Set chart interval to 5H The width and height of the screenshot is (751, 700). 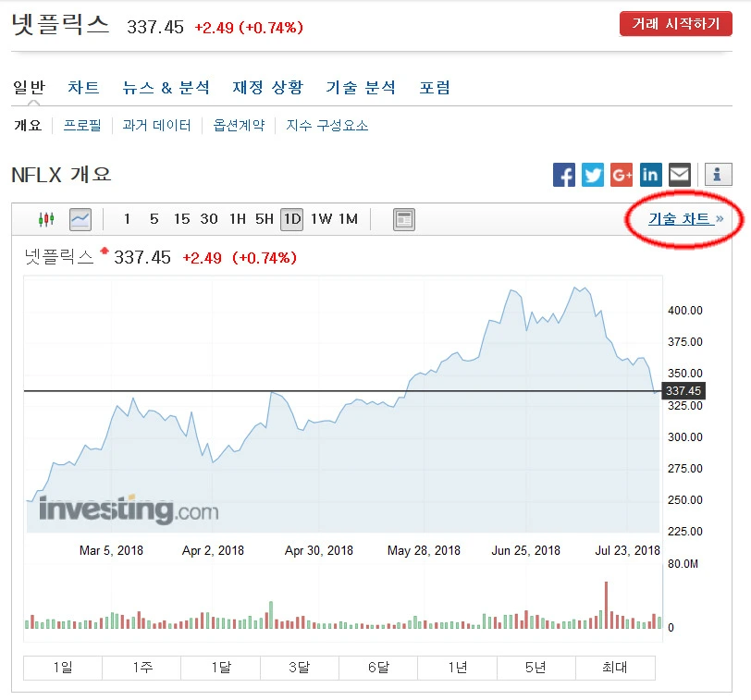[264, 219]
